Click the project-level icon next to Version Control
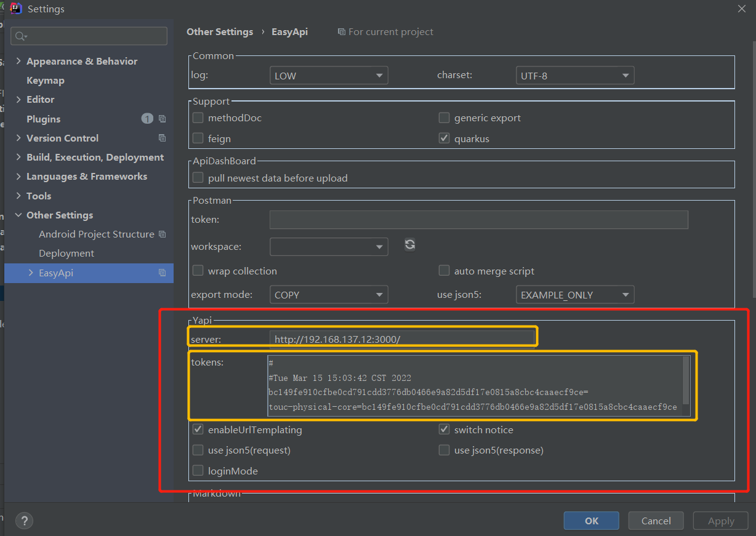The height and width of the screenshot is (536, 756). pos(162,138)
